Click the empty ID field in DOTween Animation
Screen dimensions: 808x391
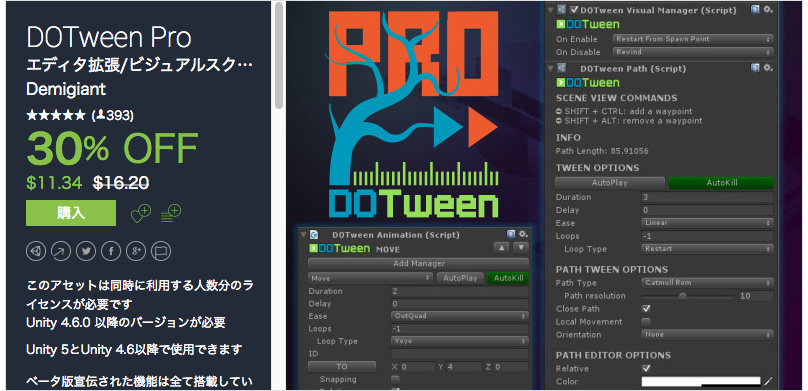click(460, 354)
